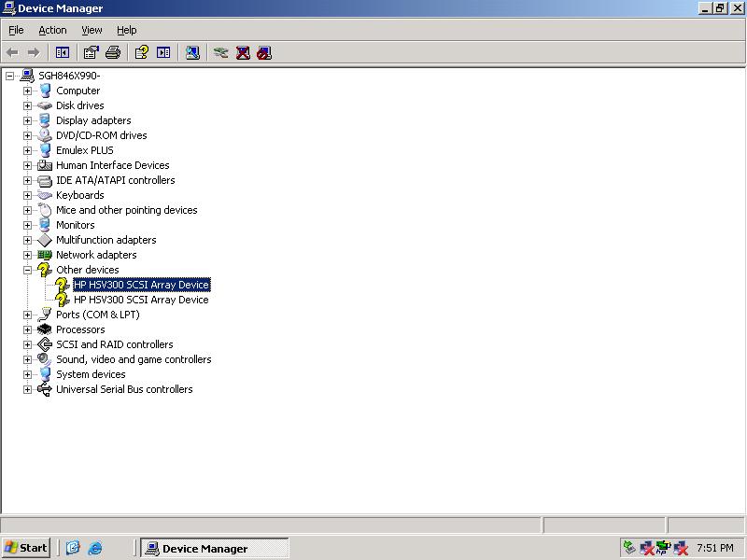The width and height of the screenshot is (747, 560).
Task: Click the SGH846X990- computer root icon
Action: tap(27, 76)
